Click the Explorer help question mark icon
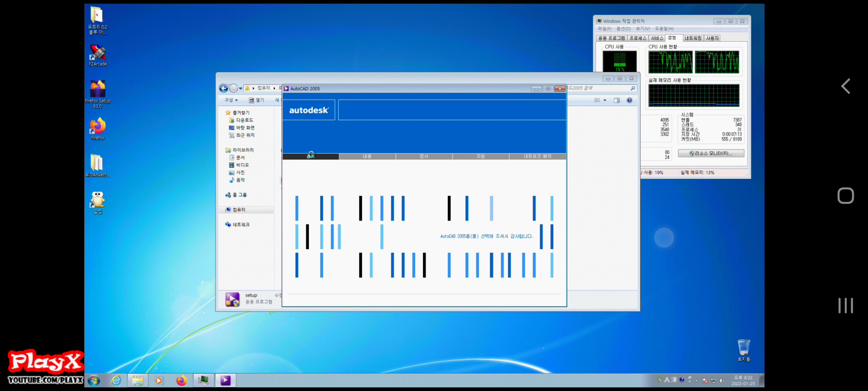The height and width of the screenshot is (391, 868). point(629,100)
